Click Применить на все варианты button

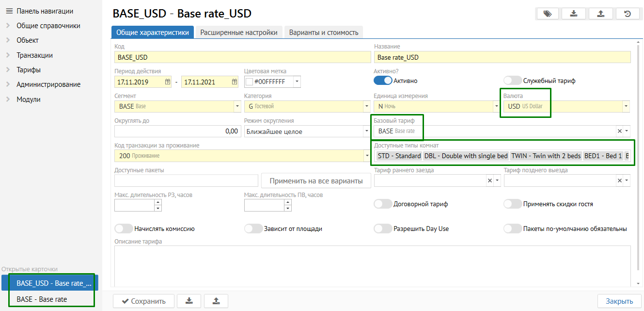click(x=316, y=181)
